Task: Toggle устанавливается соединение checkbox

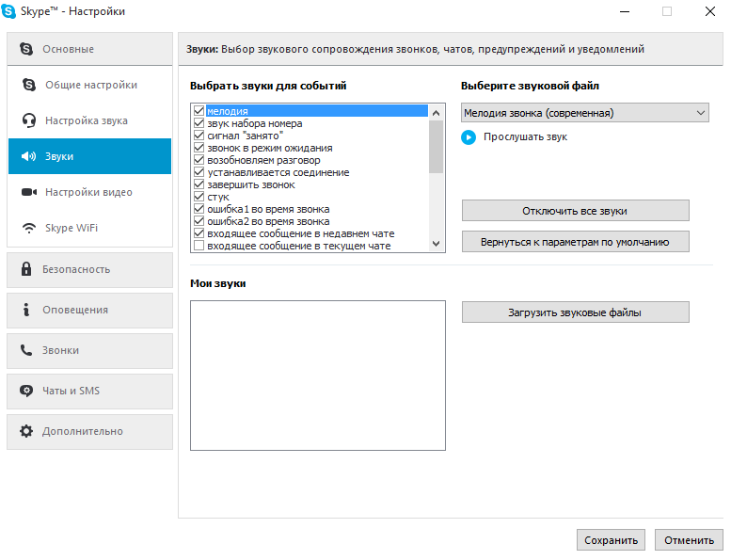Action: [199, 172]
